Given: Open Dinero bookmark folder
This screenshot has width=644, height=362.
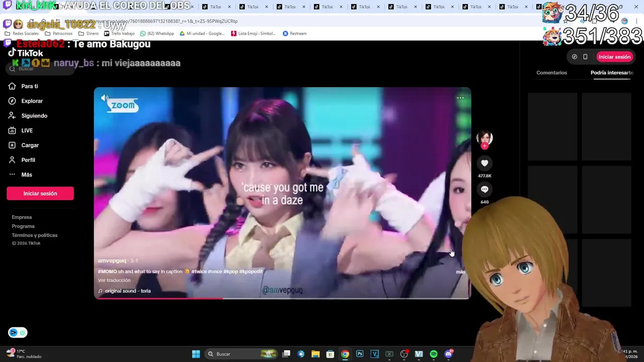Looking at the screenshot, I should [89, 34].
